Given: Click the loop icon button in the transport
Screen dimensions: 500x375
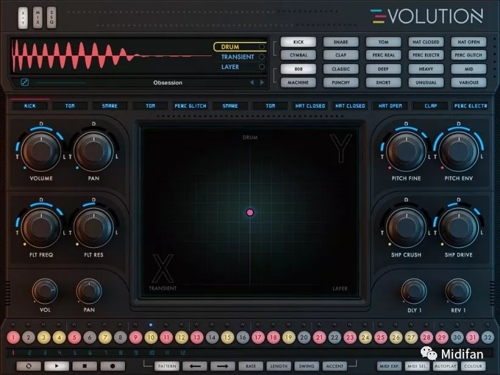Looking at the screenshot, I should coord(29,366).
